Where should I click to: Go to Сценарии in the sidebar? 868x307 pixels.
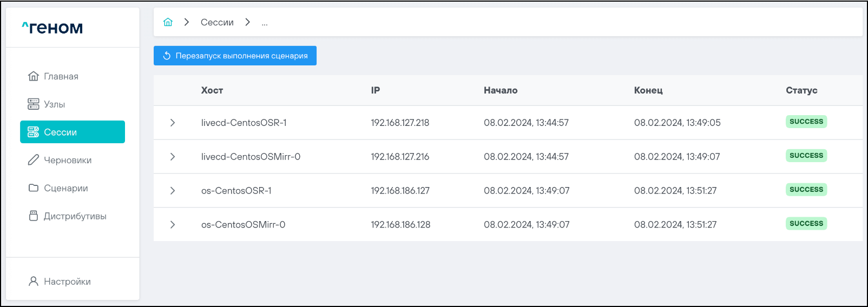click(65, 188)
